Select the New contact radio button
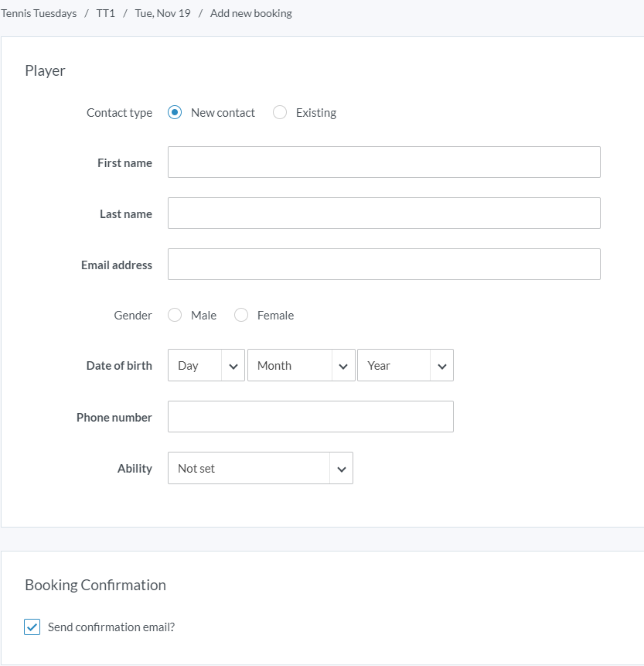The image size is (644, 666). click(x=175, y=113)
